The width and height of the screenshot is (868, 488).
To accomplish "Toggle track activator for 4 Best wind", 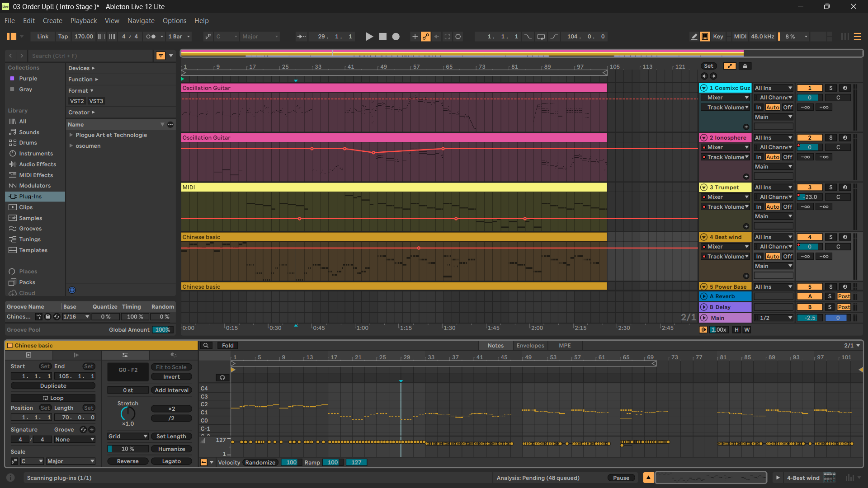I will (809, 237).
